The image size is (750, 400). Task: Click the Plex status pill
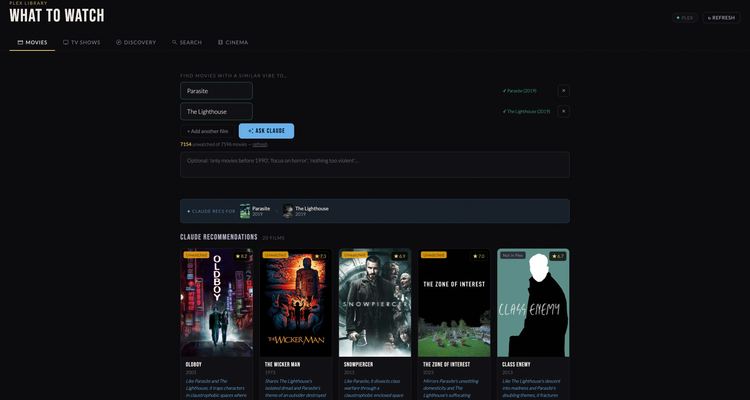[684, 18]
